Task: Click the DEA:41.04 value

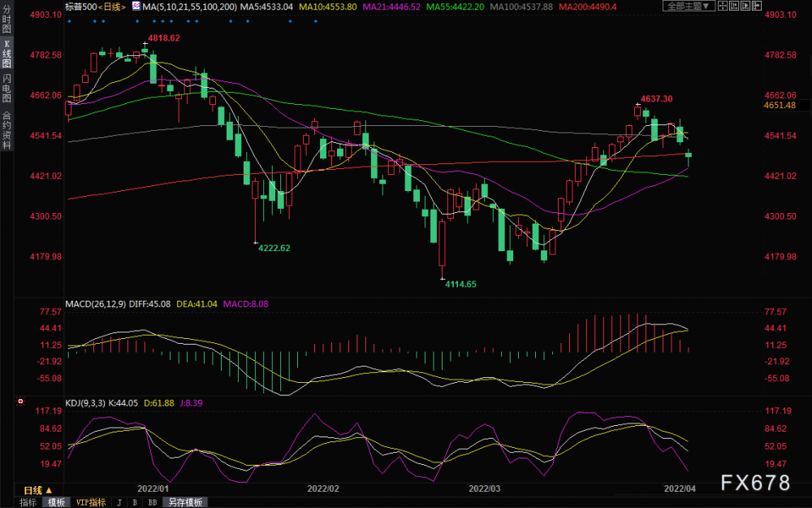Action: (197, 304)
